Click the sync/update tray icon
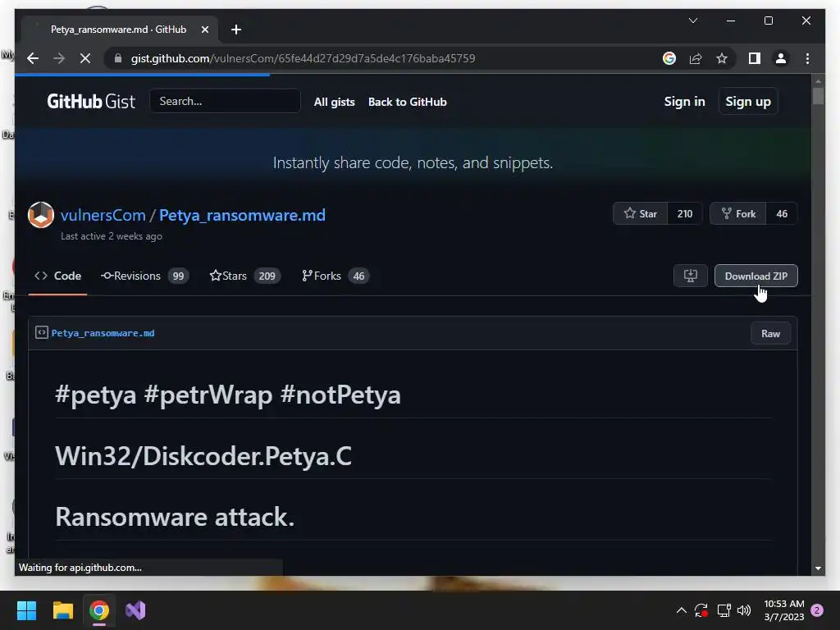 coord(701,610)
